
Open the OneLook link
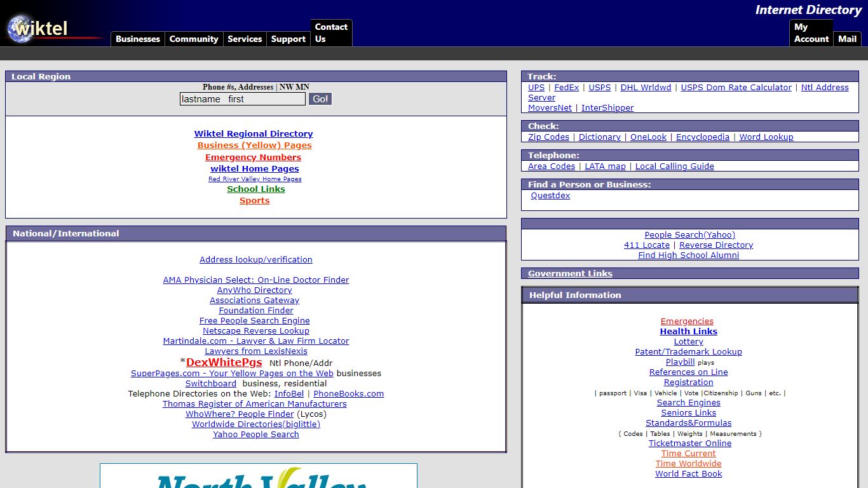click(649, 137)
